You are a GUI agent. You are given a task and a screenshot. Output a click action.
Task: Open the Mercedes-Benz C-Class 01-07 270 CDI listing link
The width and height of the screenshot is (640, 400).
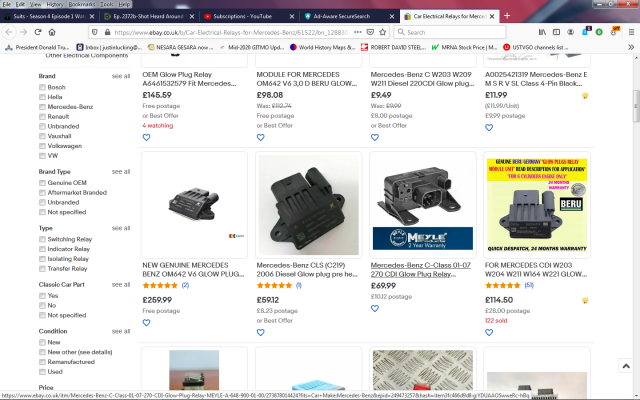[420, 269]
